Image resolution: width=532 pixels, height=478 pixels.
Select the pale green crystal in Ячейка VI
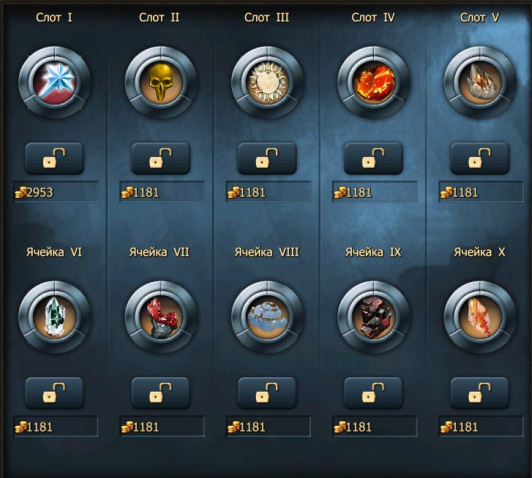pos(54,317)
